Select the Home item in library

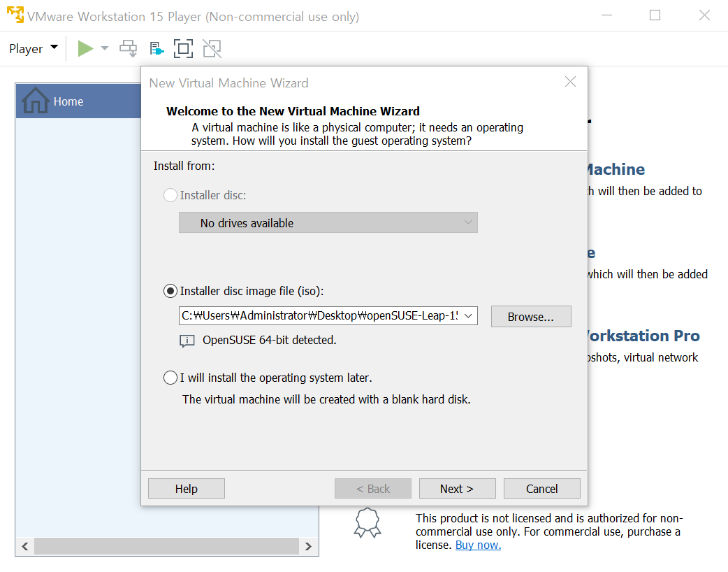(78, 101)
